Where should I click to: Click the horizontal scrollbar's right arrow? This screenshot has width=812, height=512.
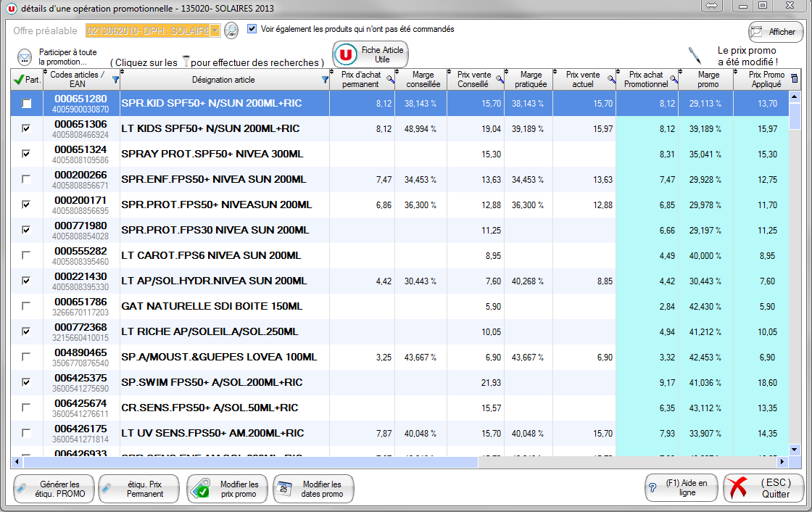(782, 462)
